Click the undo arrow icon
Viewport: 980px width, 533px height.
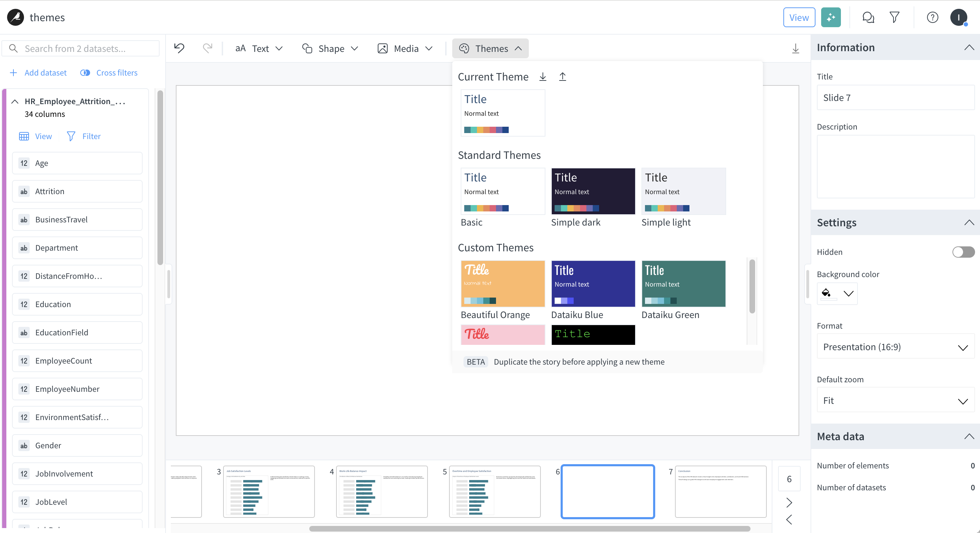[x=179, y=48]
